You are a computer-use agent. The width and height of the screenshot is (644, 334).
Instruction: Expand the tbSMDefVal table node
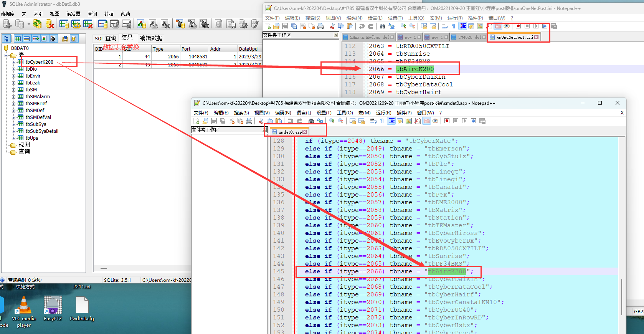click(14, 117)
